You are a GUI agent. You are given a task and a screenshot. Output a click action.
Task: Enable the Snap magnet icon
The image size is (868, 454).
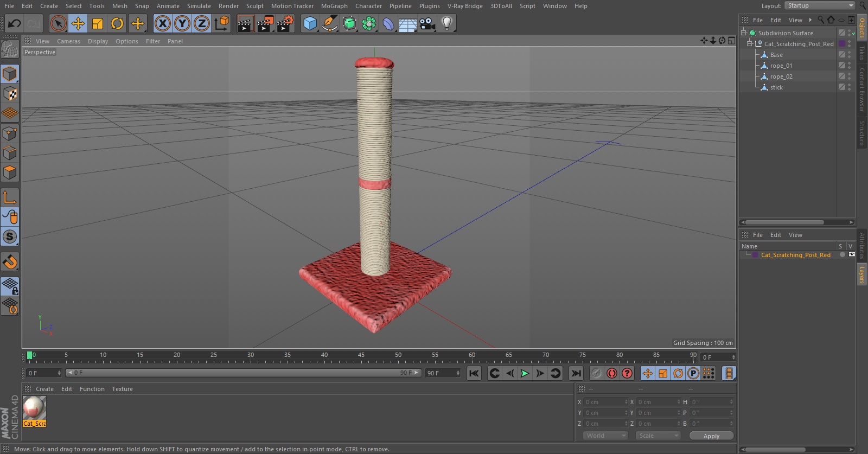(10, 261)
